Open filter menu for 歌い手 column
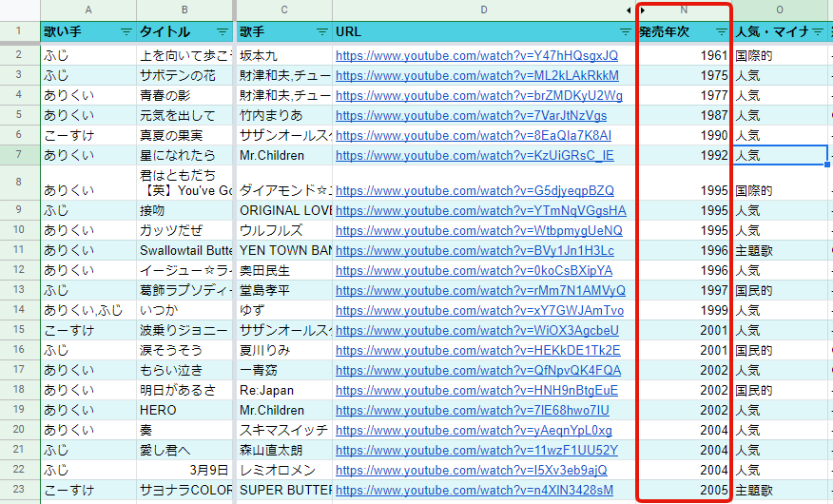This screenshot has height=504, width=833. click(x=126, y=32)
